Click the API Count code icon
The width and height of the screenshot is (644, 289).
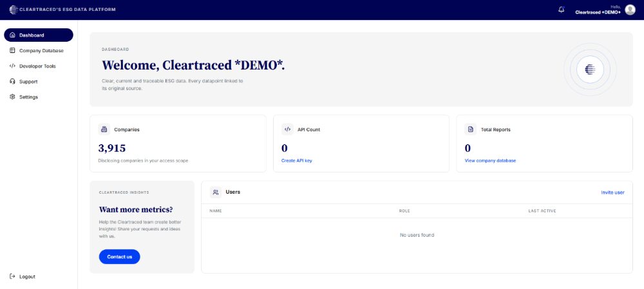[x=287, y=129]
